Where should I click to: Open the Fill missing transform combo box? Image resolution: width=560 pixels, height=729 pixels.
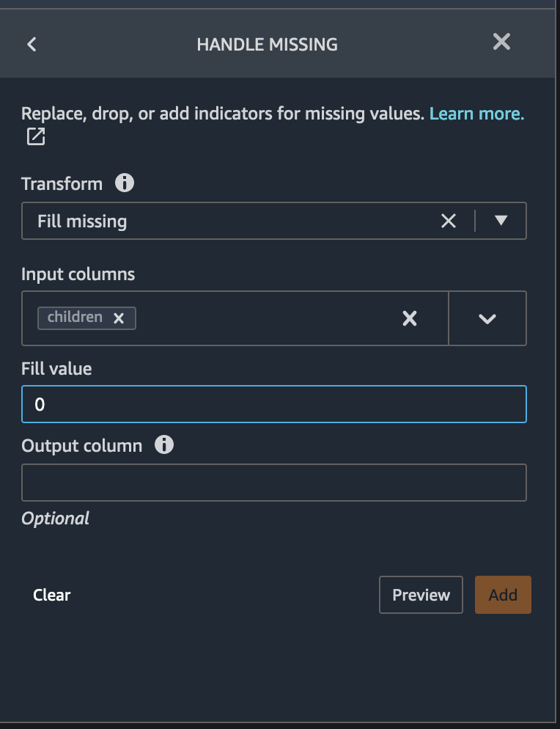click(x=273, y=221)
